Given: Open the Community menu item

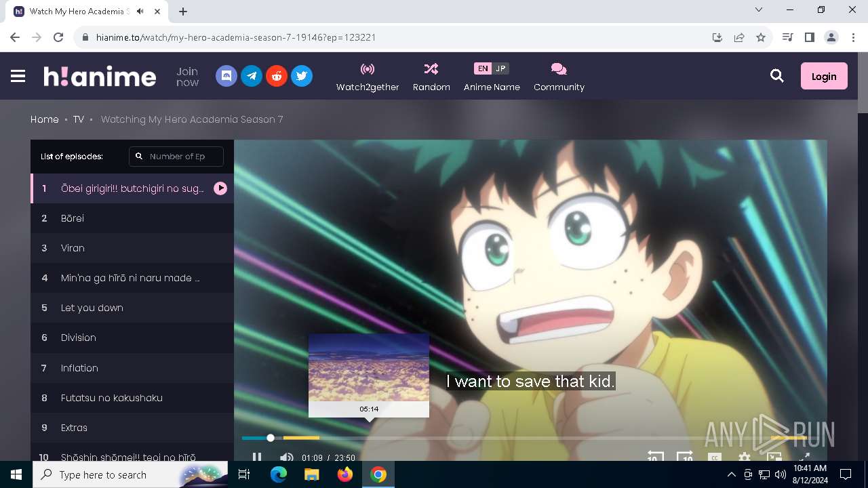Looking at the screenshot, I should point(559,77).
